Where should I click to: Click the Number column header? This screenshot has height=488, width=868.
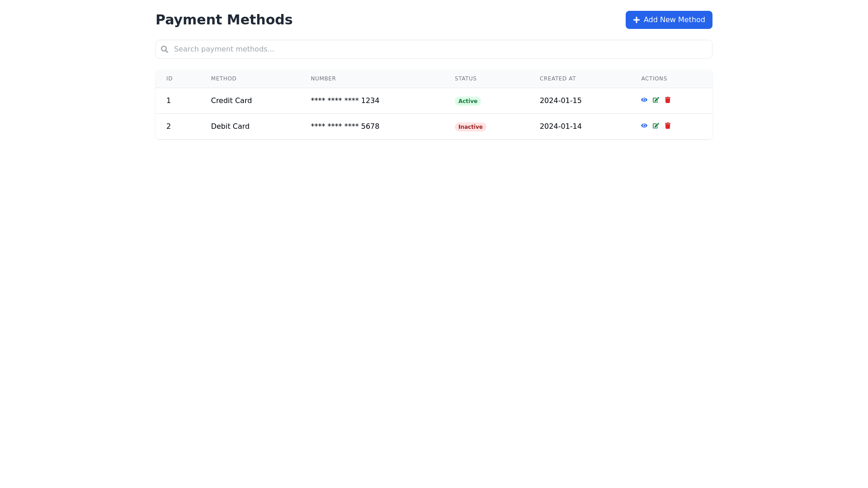(323, 79)
